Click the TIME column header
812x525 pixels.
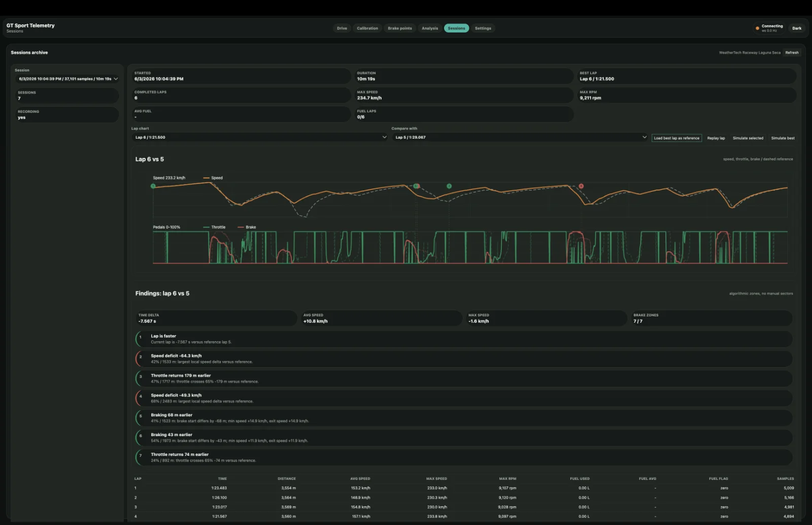222,479
